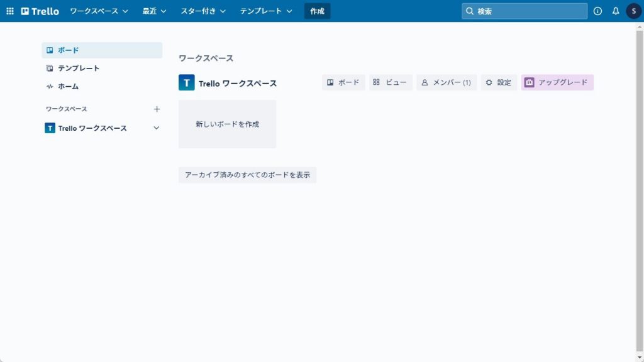Expand Trello ワークスペース chevron in sidebar

(157, 128)
